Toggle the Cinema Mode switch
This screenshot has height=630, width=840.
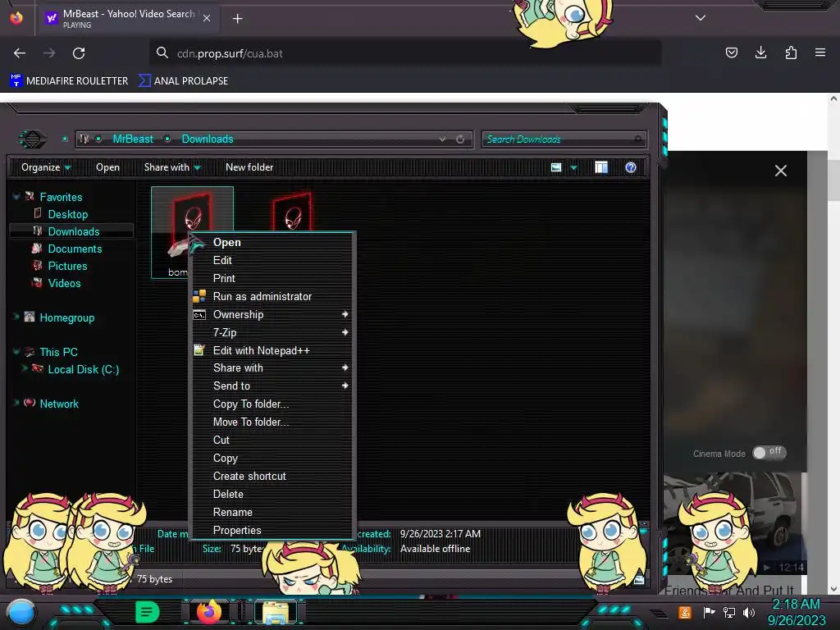(769, 453)
